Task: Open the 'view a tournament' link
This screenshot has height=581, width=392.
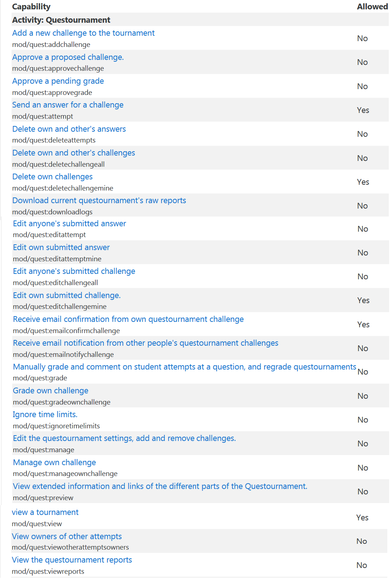Action: (45, 512)
